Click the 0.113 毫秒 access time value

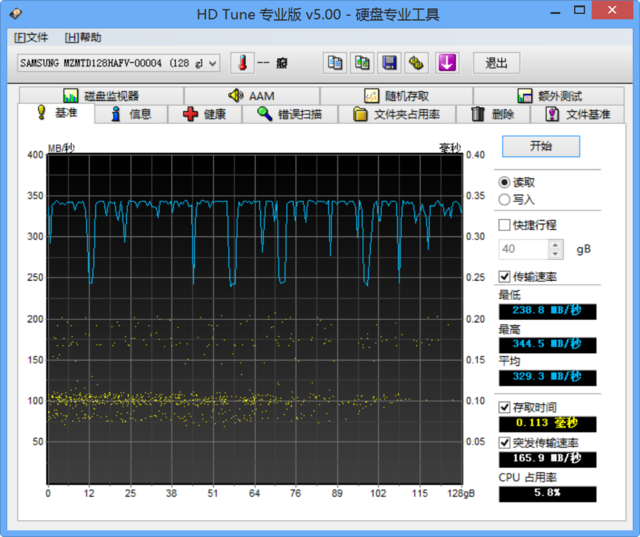547,424
